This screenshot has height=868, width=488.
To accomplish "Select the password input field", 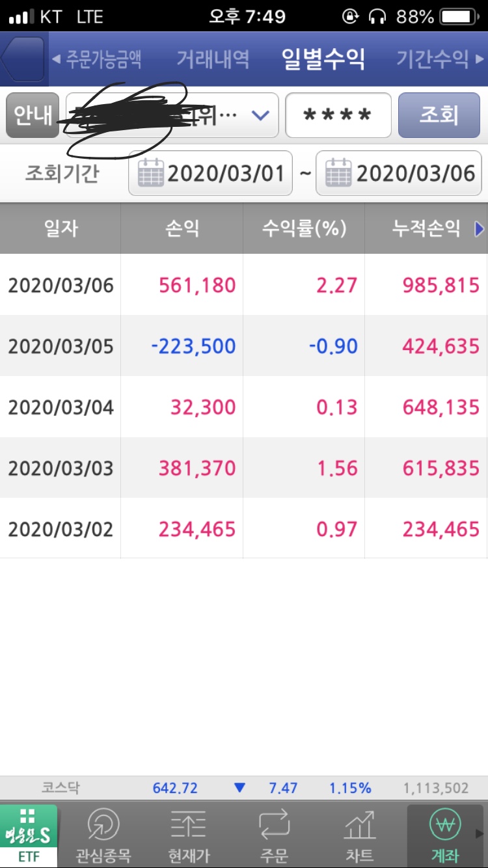I will (x=338, y=115).
